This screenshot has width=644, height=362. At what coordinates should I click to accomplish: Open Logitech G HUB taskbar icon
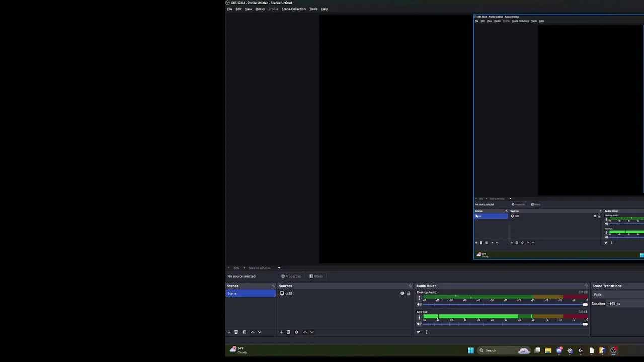(581, 350)
